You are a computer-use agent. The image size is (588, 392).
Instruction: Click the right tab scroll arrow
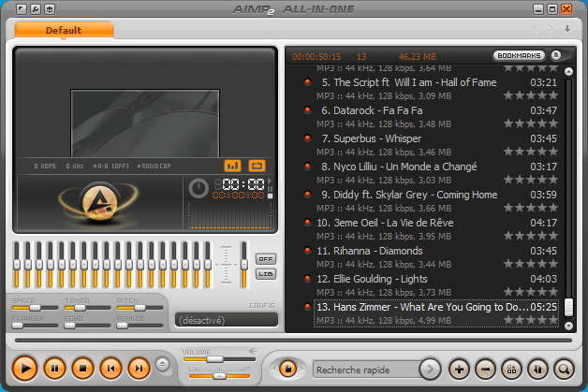(551, 29)
